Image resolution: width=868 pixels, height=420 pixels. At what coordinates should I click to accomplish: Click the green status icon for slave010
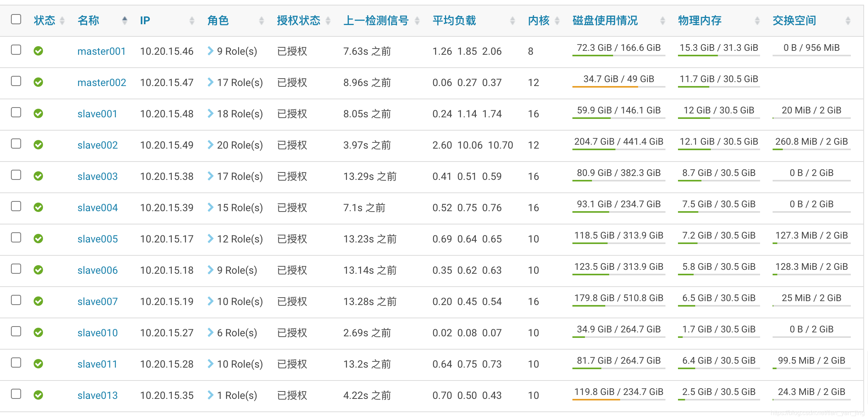(38, 332)
